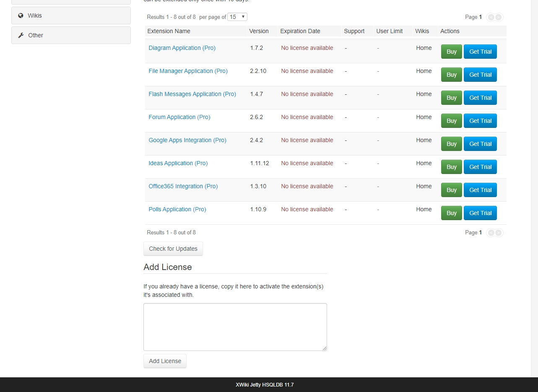
Task: Open the Diagram Application (Pro) extension page
Action: click(x=182, y=48)
